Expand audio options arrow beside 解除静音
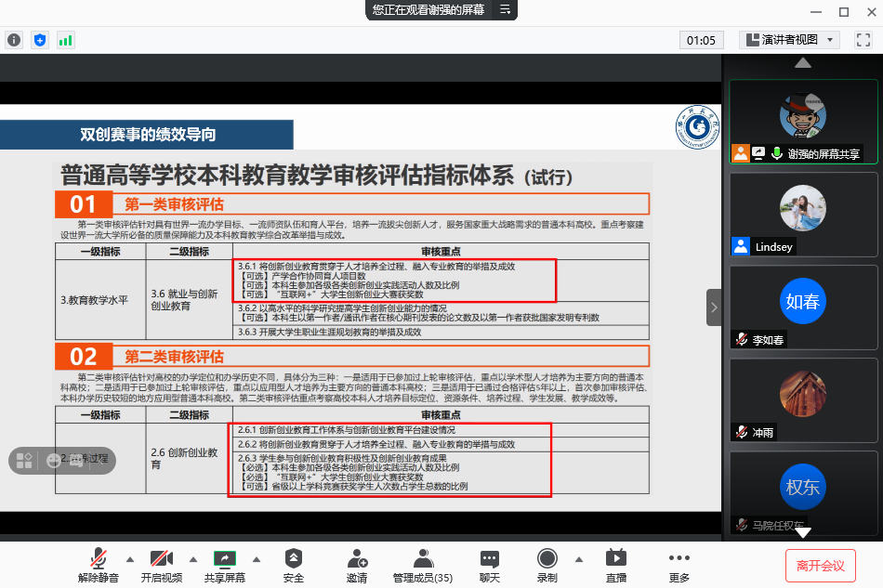This screenshot has height=588, width=883. coord(129,559)
